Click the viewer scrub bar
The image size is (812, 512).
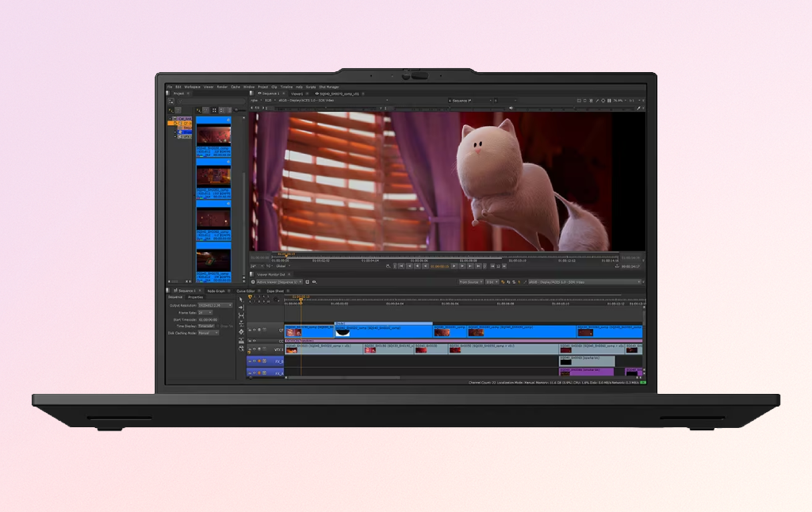click(444, 255)
